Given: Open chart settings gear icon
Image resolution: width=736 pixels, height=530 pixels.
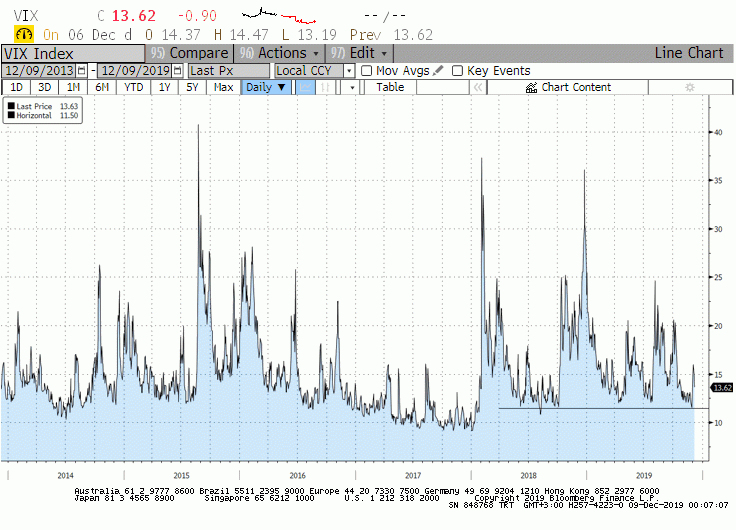Looking at the screenshot, I should (x=690, y=87).
